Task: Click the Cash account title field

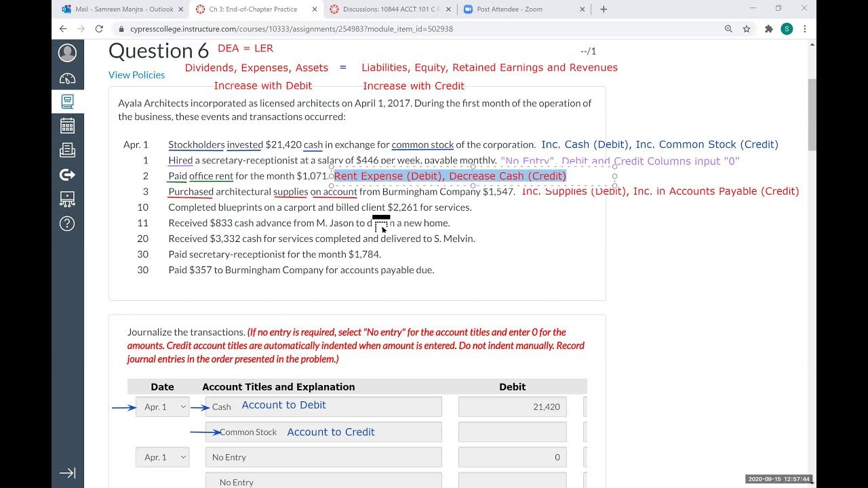Action: [x=323, y=407]
